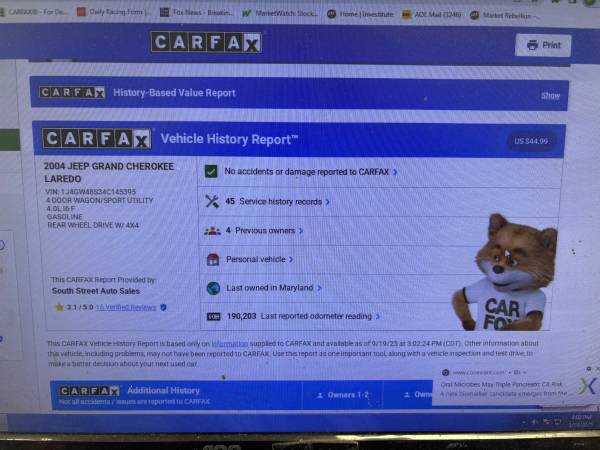Open 16 Verified Reviews link
This screenshot has width=600, height=450.
coord(126,307)
